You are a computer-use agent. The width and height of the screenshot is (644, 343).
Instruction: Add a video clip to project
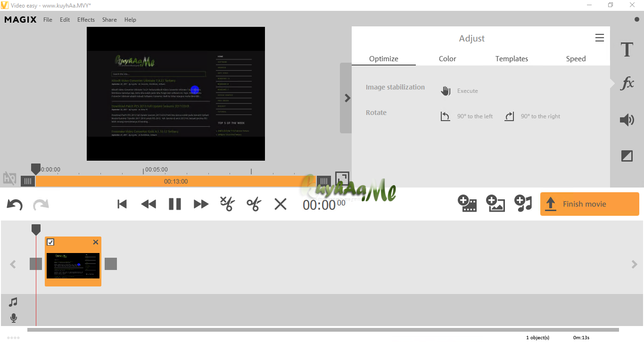[467, 203]
